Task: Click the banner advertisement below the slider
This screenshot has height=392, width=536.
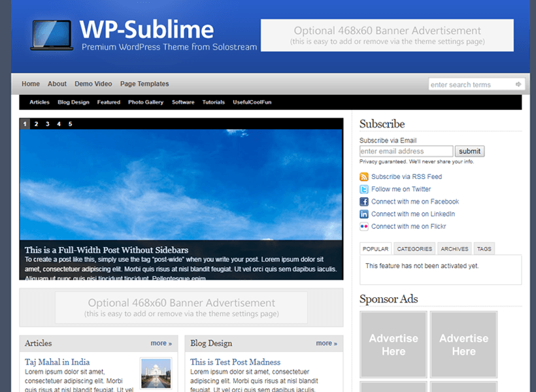Action: point(181,307)
